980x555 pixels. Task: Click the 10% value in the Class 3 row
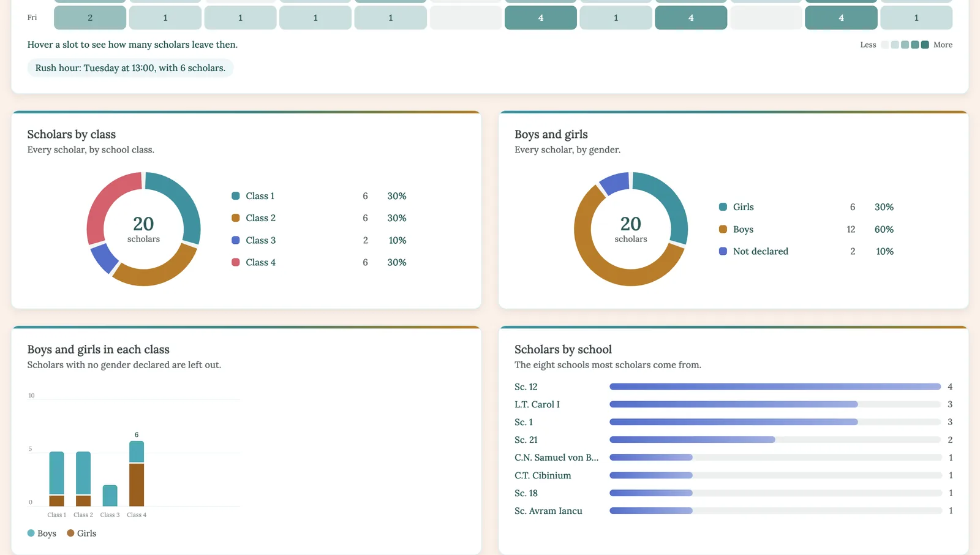(x=398, y=240)
